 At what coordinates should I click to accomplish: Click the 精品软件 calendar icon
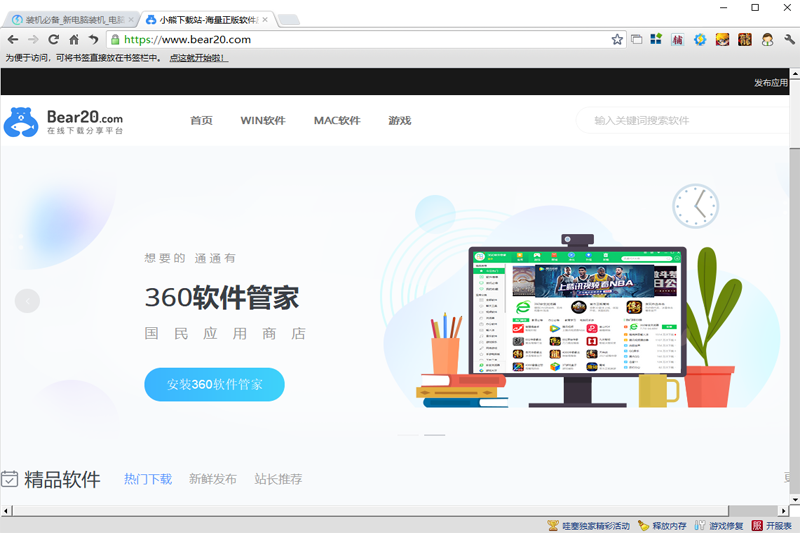point(9,479)
